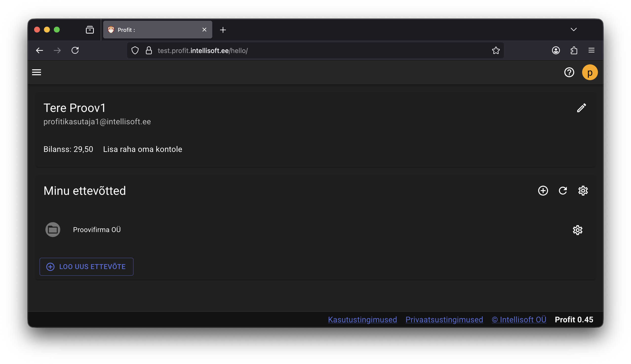Click Lisa raha oma kontole
Image resolution: width=631 pixels, height=364 pixels.
coord(142,149)
